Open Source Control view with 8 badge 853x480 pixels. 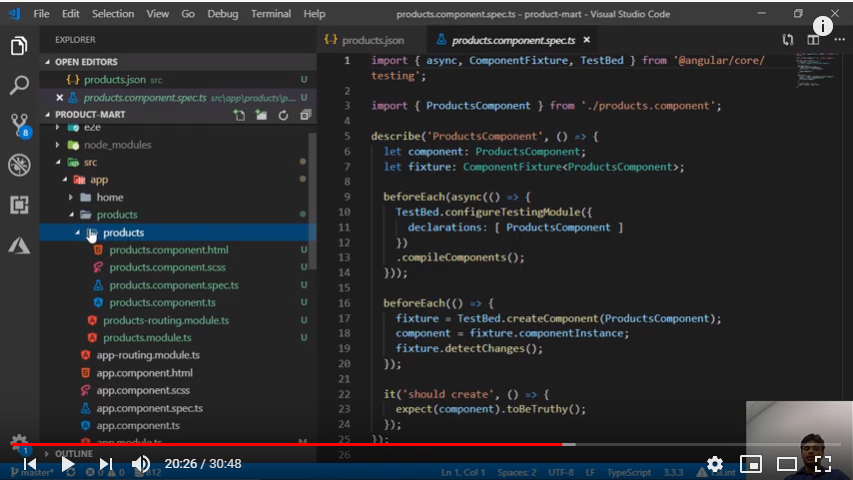click(19, 125)
